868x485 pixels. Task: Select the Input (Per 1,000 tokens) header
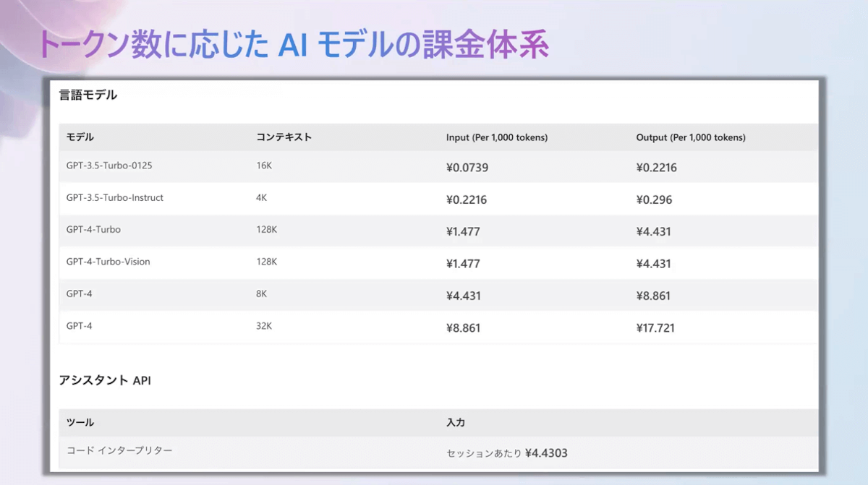[497, 137]
